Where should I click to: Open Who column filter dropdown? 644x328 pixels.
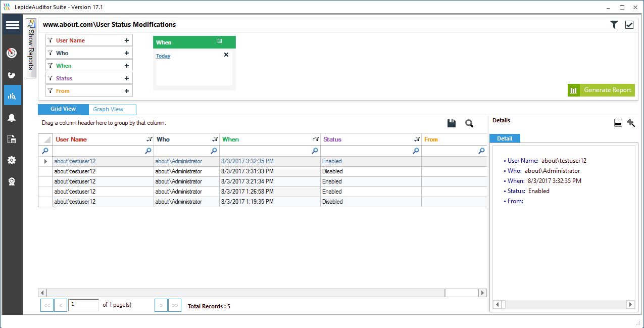pyautogui.click(x=215, y=139)
